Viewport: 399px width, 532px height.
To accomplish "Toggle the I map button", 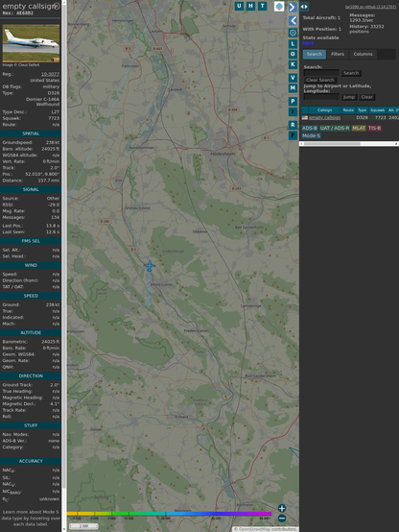I will coord(293,111).
